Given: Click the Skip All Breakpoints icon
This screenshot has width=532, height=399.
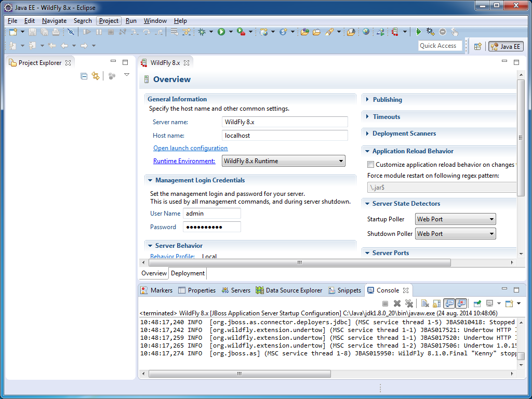Looking at the screenshot, I should [x=71, y=32].
